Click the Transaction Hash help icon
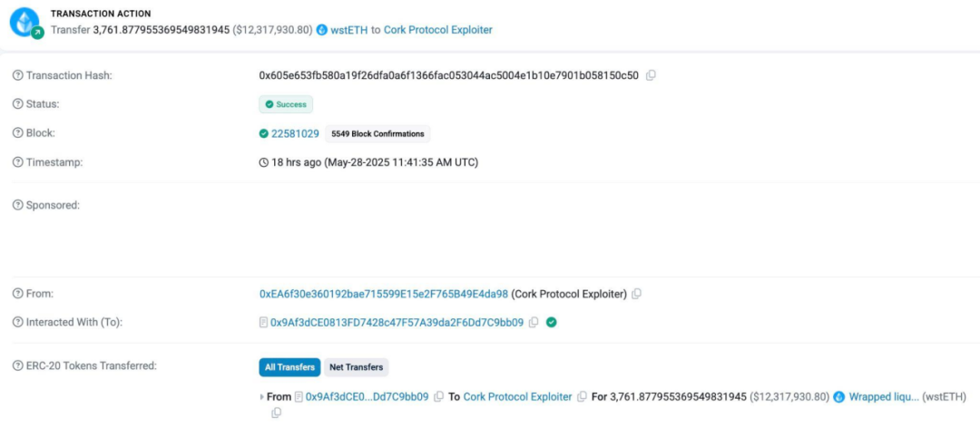This screenshot has width=980, height=428. (17, 75)
